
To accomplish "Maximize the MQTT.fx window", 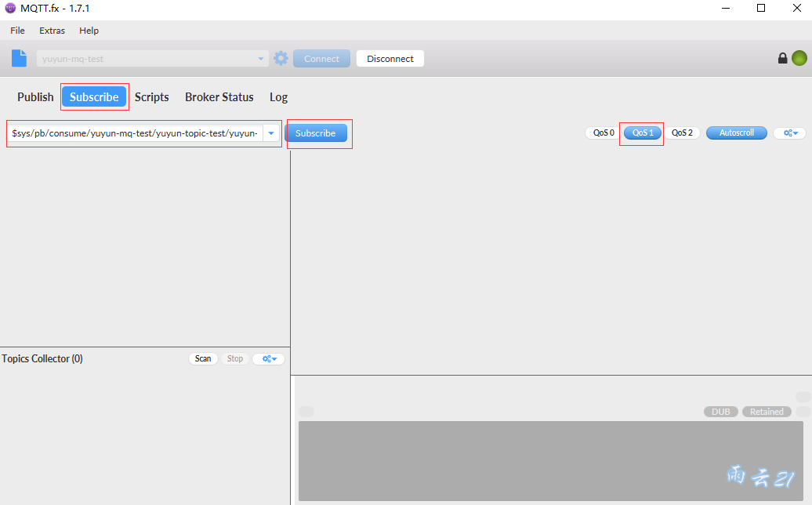I will 761,9.
